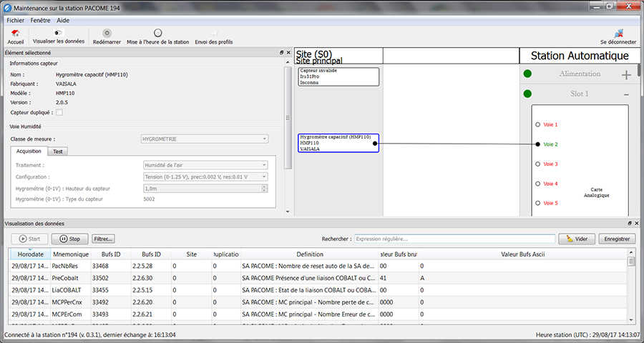Toggle the Capteur dupliqué checkbox

[59, 112]
